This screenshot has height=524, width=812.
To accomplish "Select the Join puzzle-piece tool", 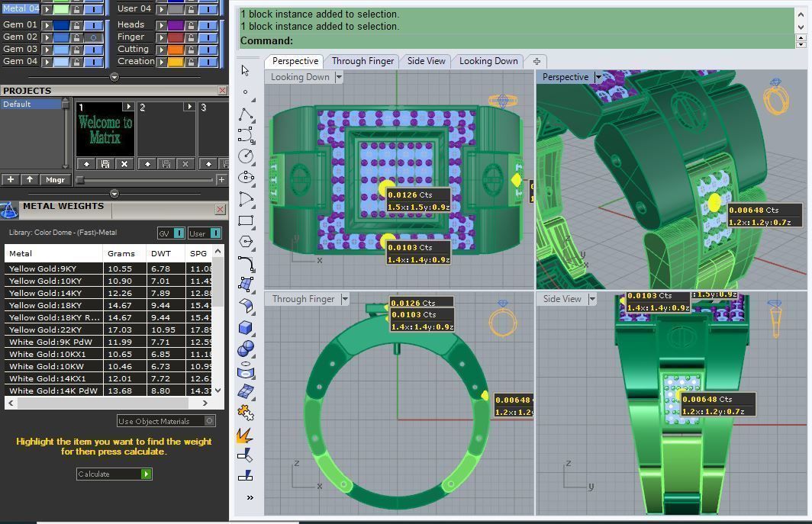I will [x=246, y=413].
